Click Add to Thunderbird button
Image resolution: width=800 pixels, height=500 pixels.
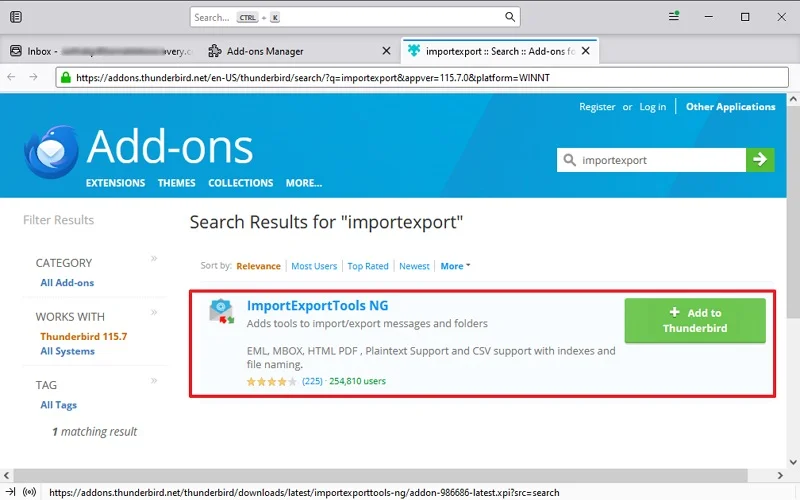click(695, 320)
